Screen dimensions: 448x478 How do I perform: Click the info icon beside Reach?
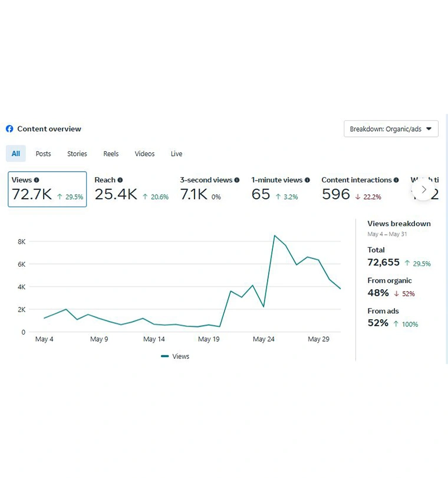120,180
